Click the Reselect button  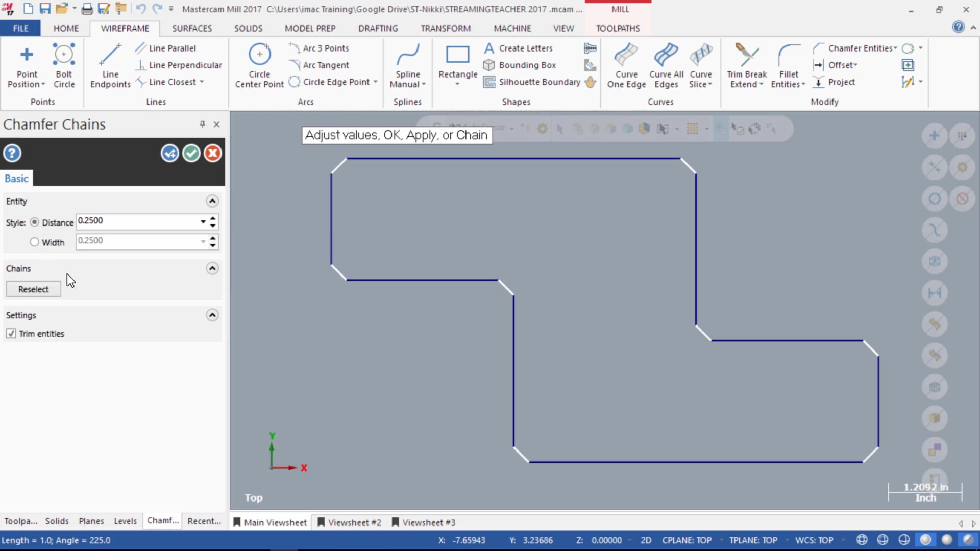point(32,289)
